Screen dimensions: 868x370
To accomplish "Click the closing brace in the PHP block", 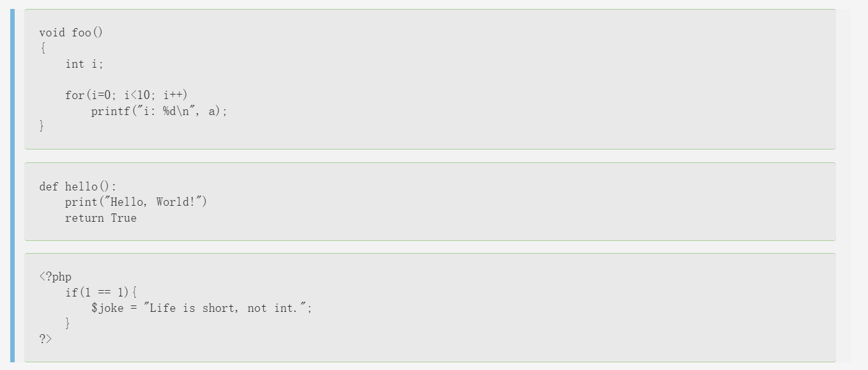I will [68, 323].
